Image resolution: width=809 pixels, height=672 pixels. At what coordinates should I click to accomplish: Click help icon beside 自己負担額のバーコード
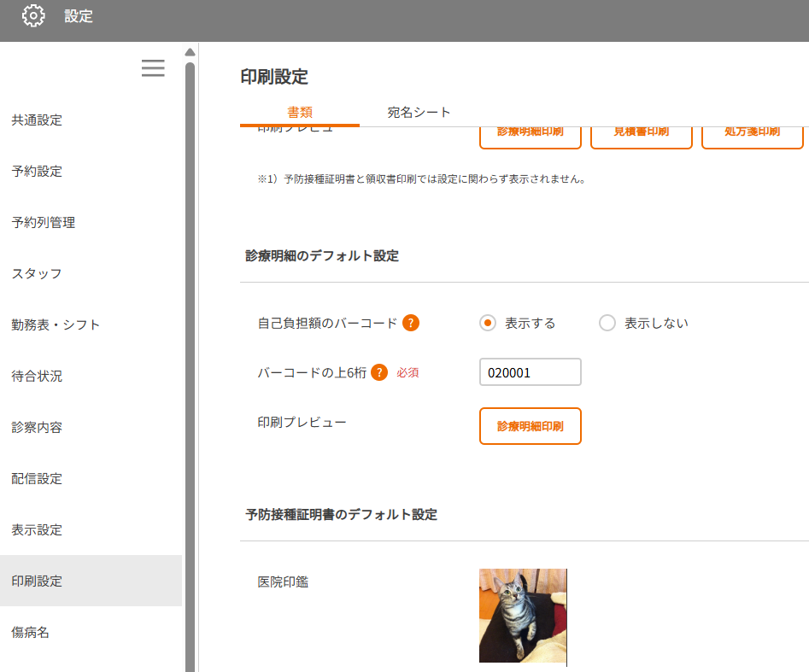[x=411, y=323]
